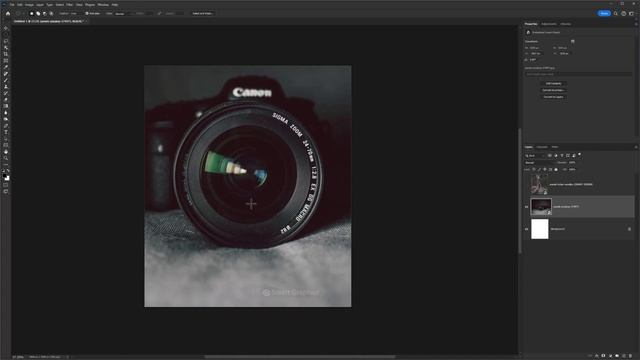
Task: Go to the Home screen icon
Action: coord(8,13)
